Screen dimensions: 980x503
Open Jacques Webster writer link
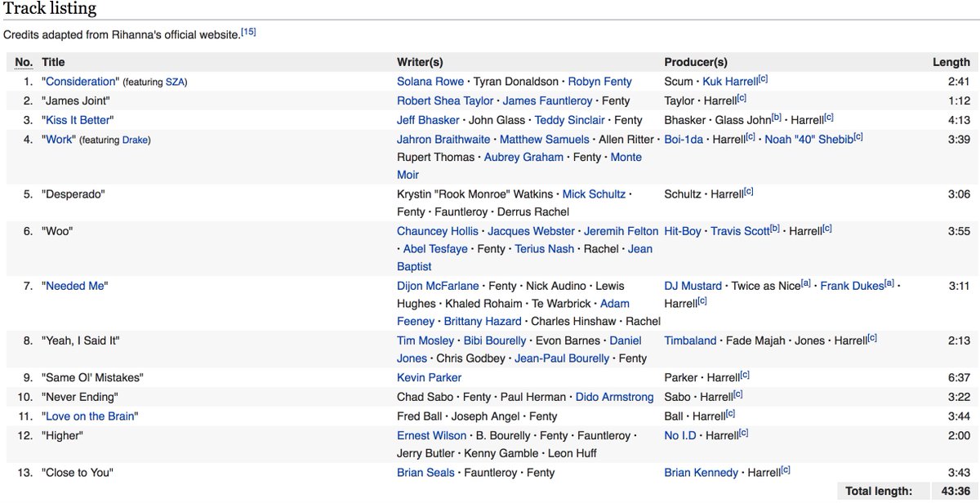[532, 231]
